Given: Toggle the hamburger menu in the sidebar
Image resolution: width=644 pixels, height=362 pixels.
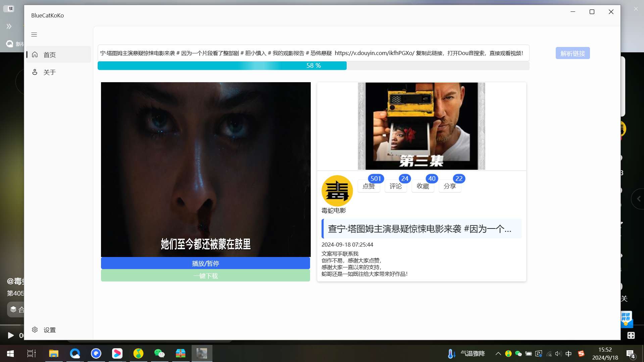Looking at the screenshot, I should [x=34, y=35].
